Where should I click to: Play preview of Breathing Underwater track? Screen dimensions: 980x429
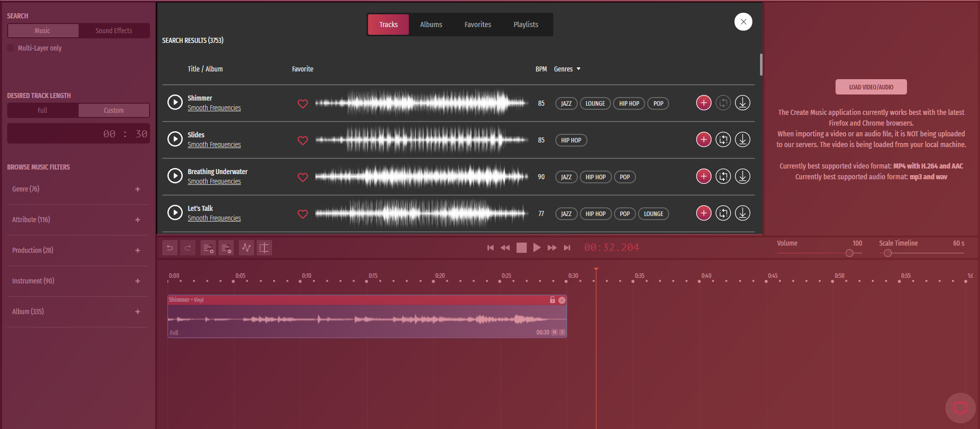175,176
